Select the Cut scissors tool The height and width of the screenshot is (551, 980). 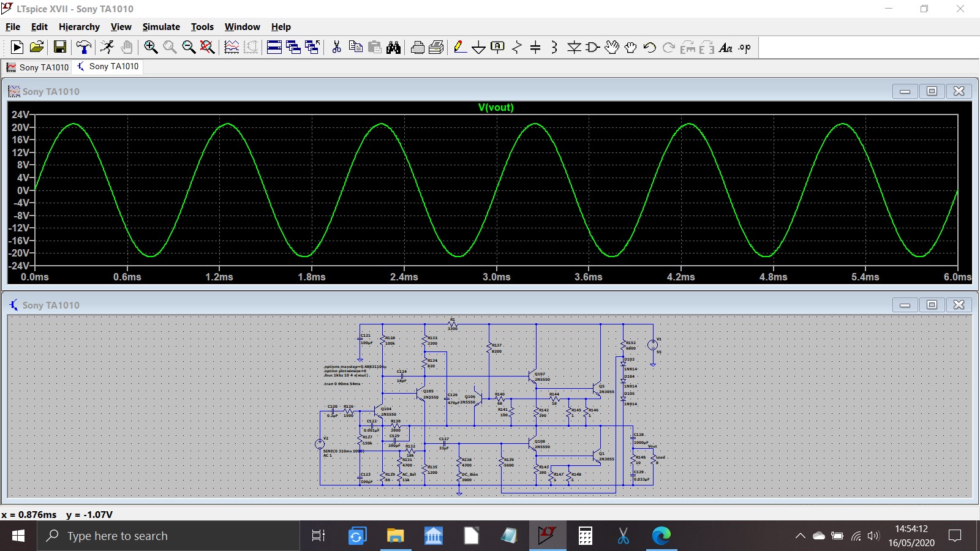[x=336, y=47]
